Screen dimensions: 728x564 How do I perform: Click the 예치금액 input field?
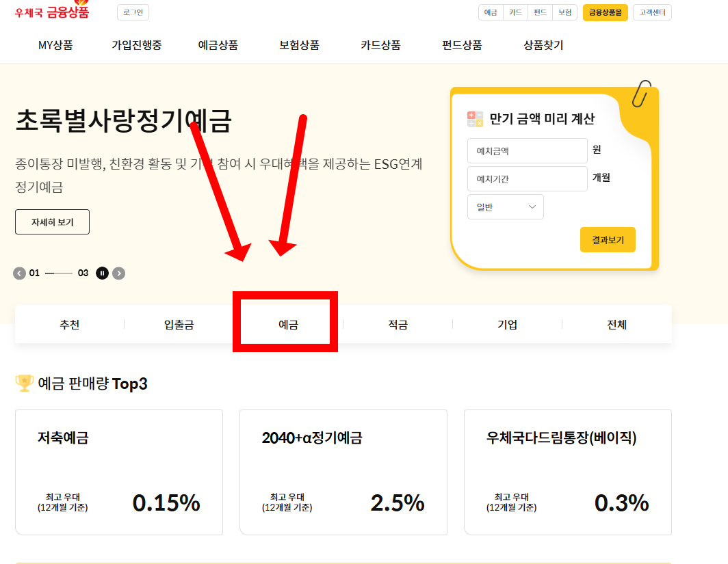[x=527, y=150]
